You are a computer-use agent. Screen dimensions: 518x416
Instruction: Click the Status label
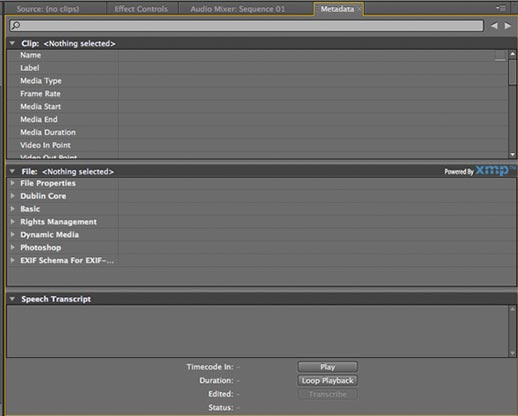221,408
